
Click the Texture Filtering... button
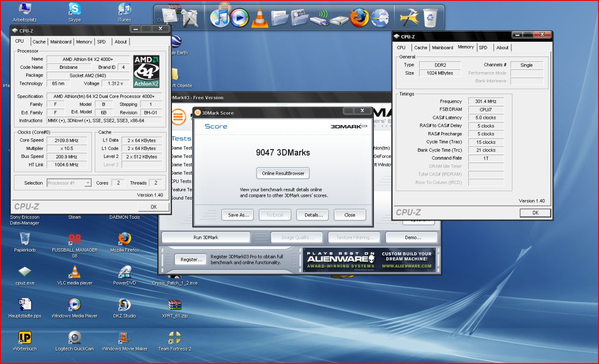coord(355,238)
